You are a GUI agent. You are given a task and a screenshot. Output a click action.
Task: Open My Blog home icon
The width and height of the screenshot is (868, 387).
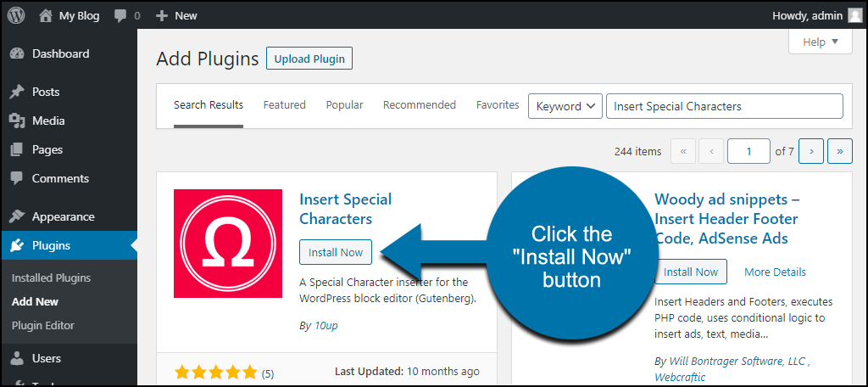click(x=46, y=15)
